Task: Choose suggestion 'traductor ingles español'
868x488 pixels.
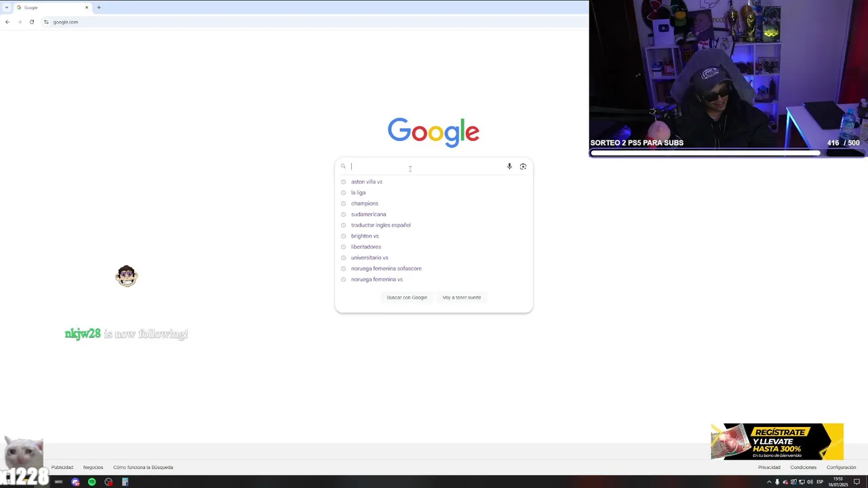Action: click(x=434, y=225)
